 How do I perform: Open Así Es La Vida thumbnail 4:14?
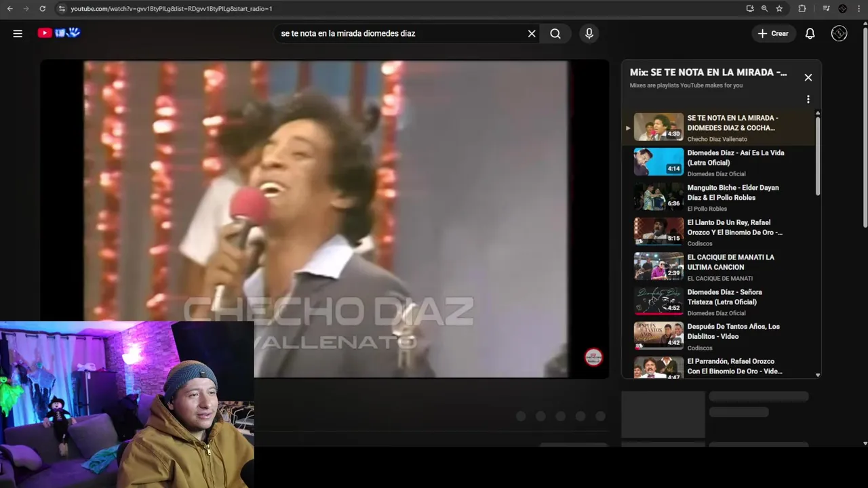pyautogui.click(x=658, y=161)
